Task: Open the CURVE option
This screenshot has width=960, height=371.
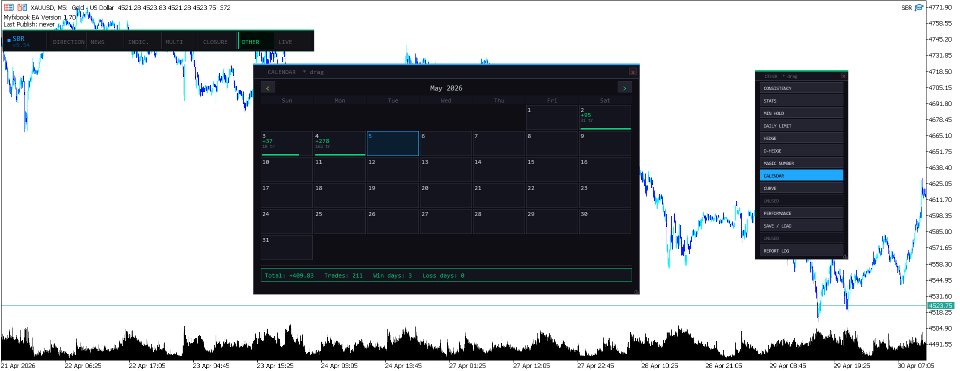Action: pyautogui.click(x=801, y=189)
